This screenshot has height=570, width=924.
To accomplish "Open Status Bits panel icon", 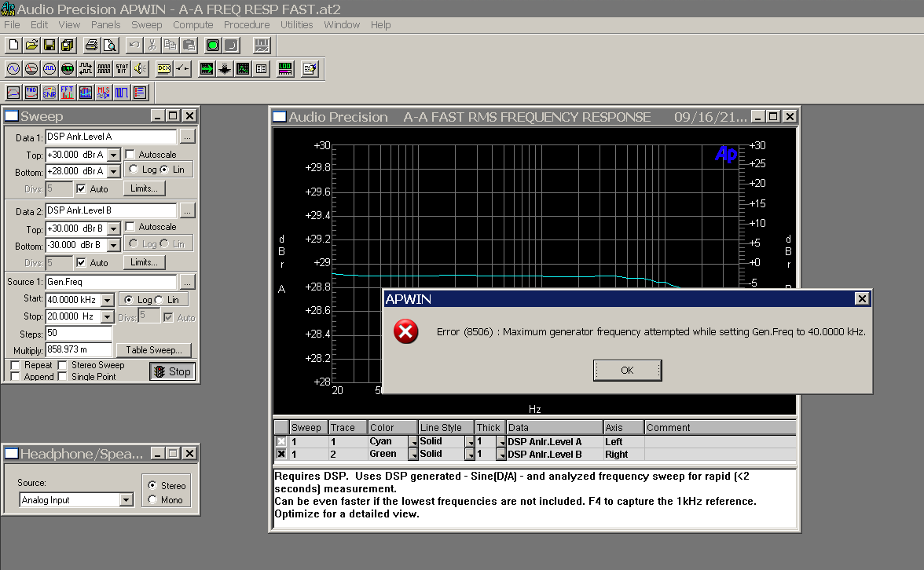I will click(x=122, y=69).
